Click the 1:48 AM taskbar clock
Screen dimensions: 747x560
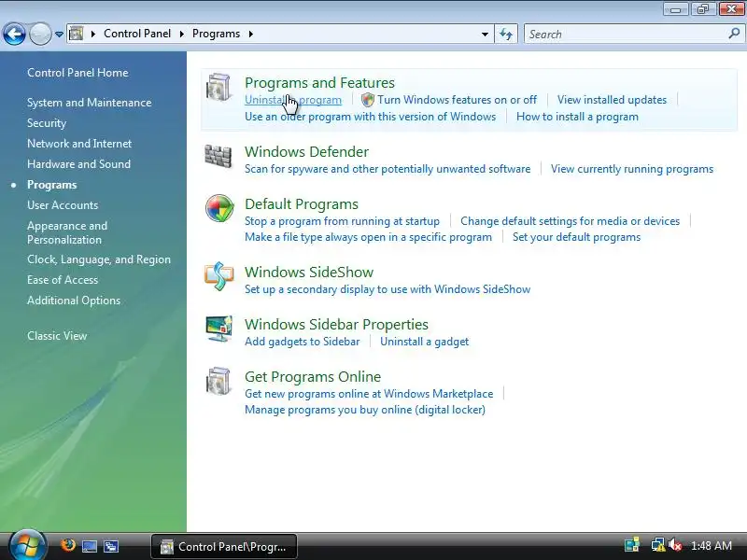[712, 546]
